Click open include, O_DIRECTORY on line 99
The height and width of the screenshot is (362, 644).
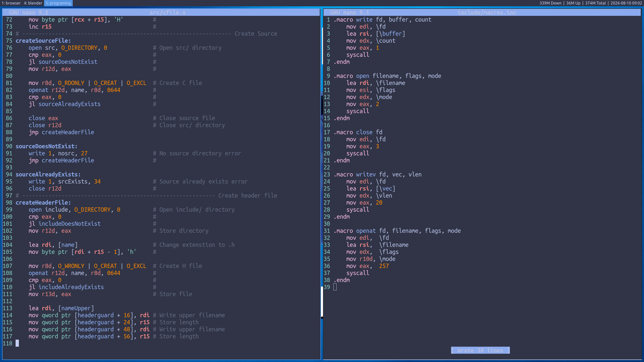pyautogui.click(x=74, y=210)
